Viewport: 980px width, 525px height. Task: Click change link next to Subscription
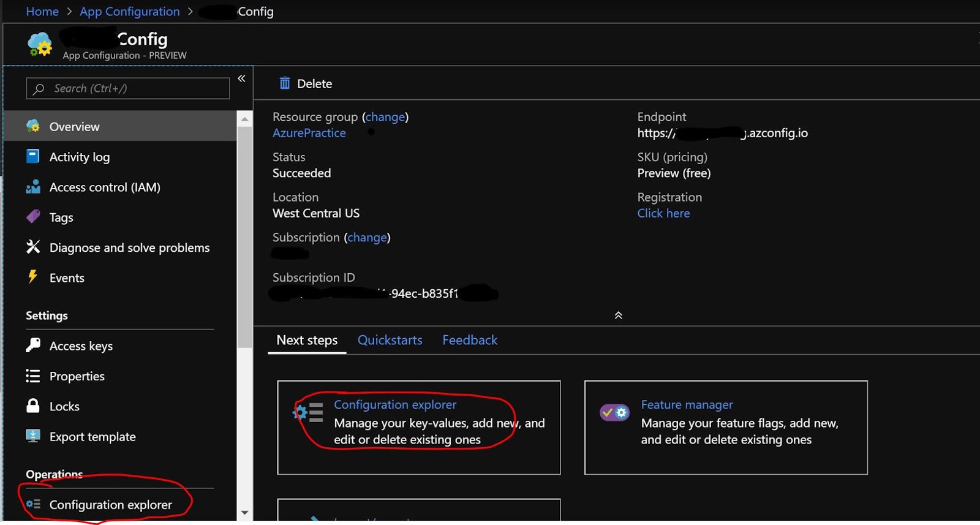367,237
